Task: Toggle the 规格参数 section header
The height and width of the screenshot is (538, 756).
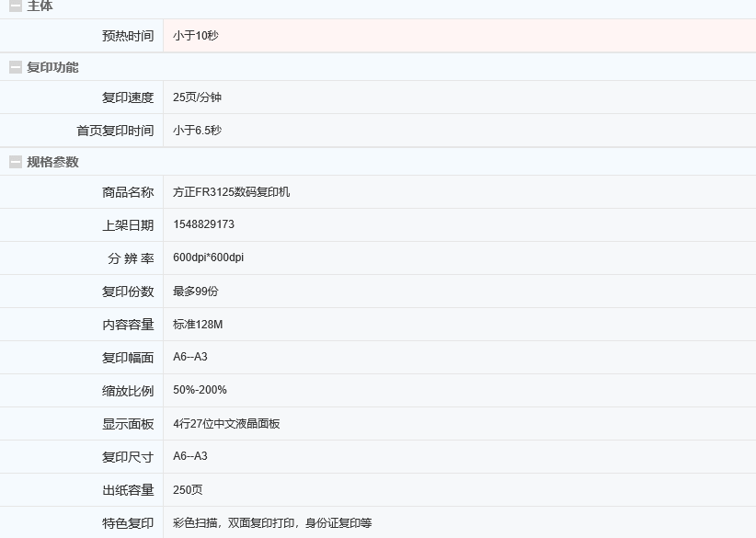Action: click(x=52, y=162)
